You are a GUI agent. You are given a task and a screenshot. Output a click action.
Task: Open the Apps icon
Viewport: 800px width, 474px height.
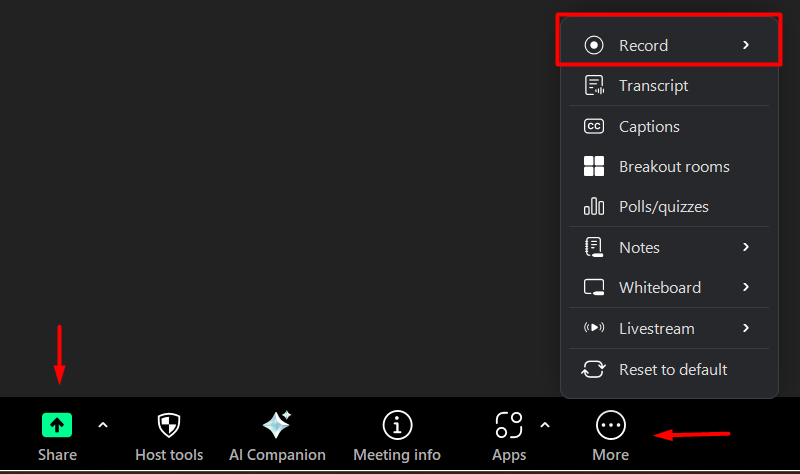click(x=509, y=425)
